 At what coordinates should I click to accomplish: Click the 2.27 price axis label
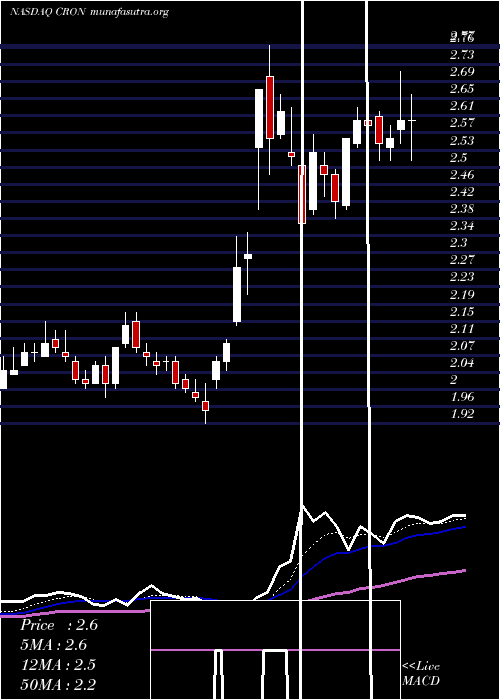462,260
